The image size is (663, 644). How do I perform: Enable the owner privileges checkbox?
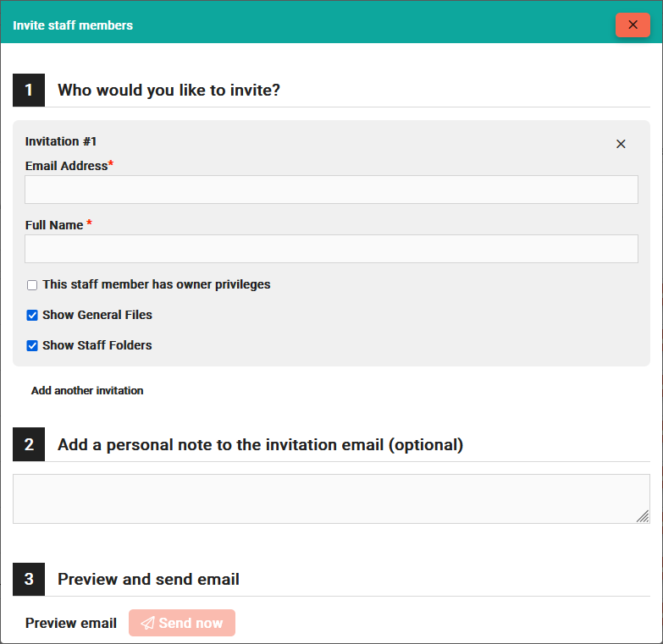coord(32,285)
